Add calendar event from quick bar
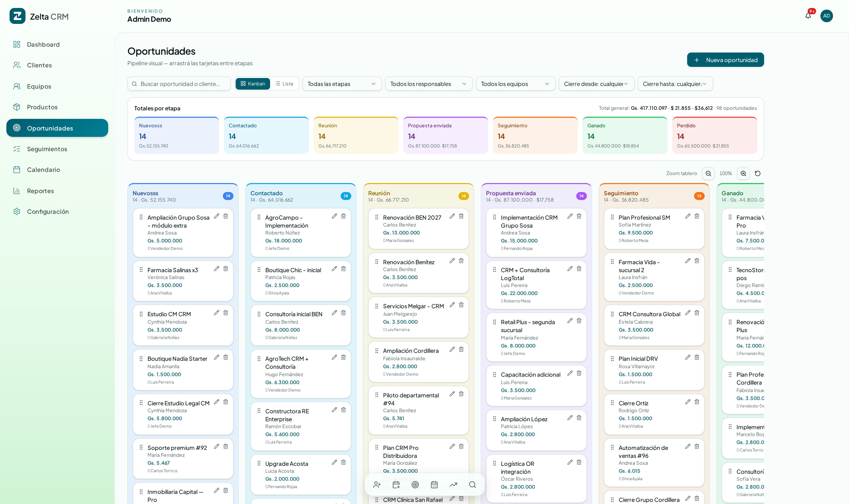Screen dimensions: 849x504 396,485
